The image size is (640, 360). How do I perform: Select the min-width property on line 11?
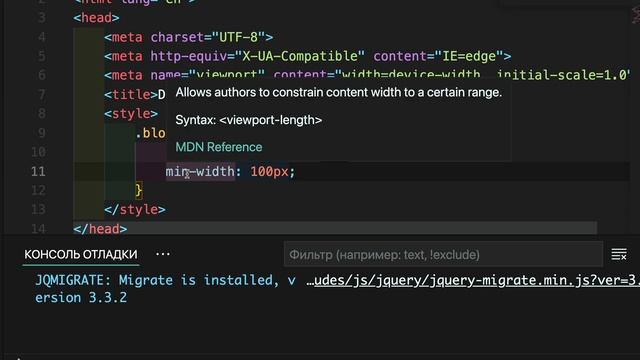tap(200, 171)
